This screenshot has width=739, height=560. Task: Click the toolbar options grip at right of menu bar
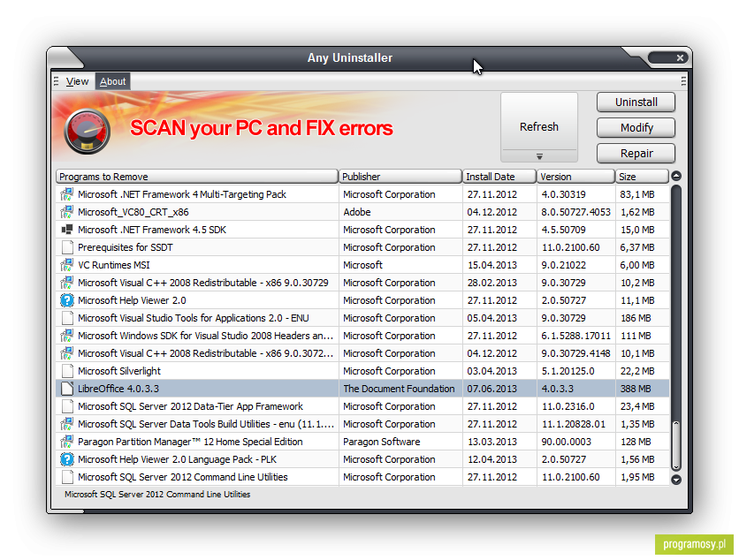[x=683, y=81]
